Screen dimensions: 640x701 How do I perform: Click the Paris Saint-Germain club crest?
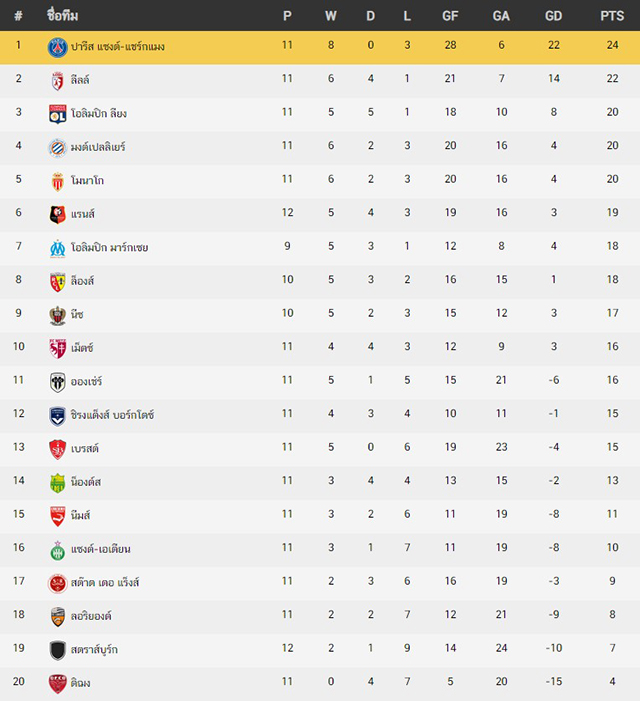58,47
